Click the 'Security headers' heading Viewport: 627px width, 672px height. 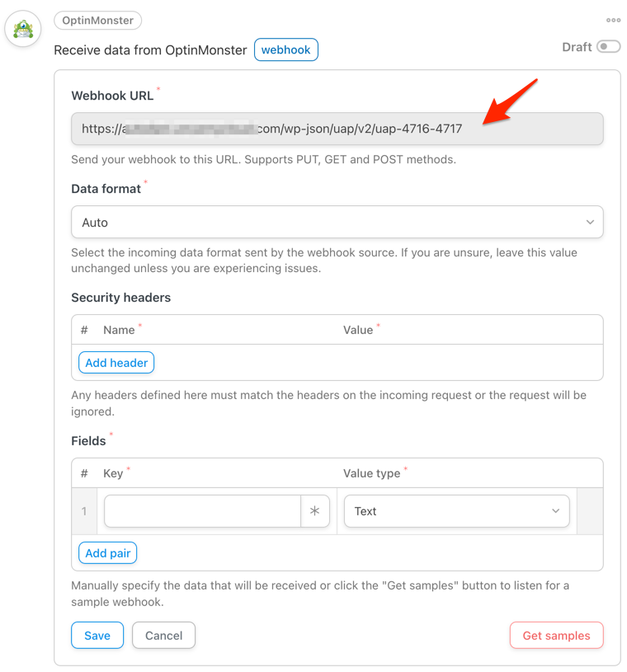tap(121, 298)
